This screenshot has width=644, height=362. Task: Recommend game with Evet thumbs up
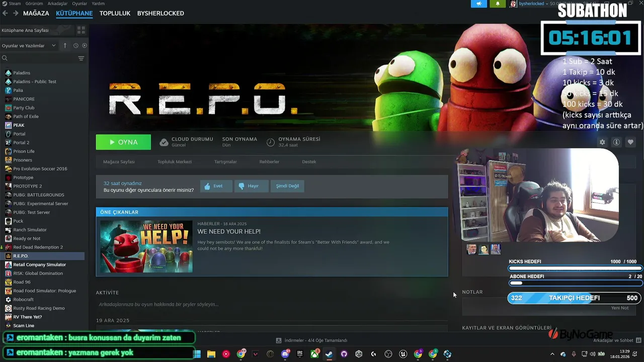(216, 186)
